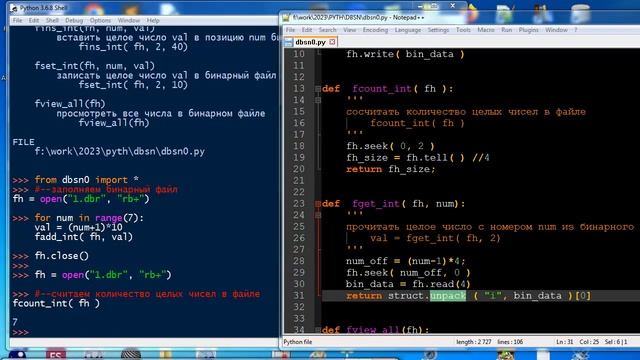Click the 'def fget_int( fh, num):' definition line
The width and height of the screenshot is (640, 360).
393,204
